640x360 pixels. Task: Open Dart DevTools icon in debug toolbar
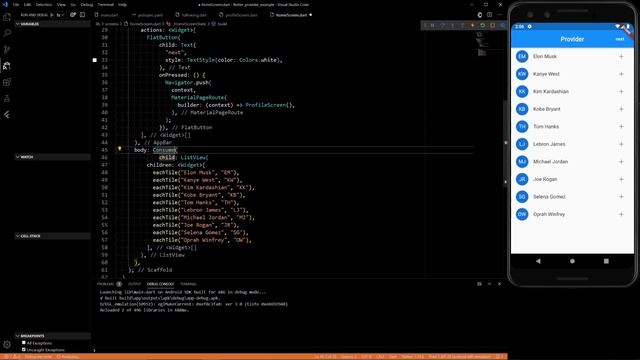coord(502,25)
